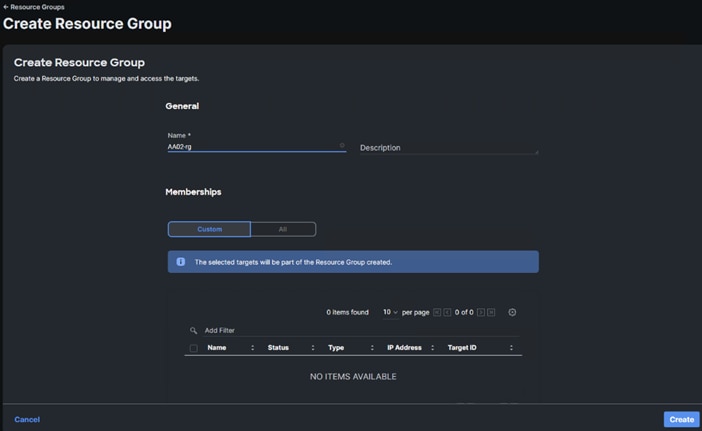Go to previous page of results
The width and height of the screenshot is (702, 431).
[x=447, y=312]
